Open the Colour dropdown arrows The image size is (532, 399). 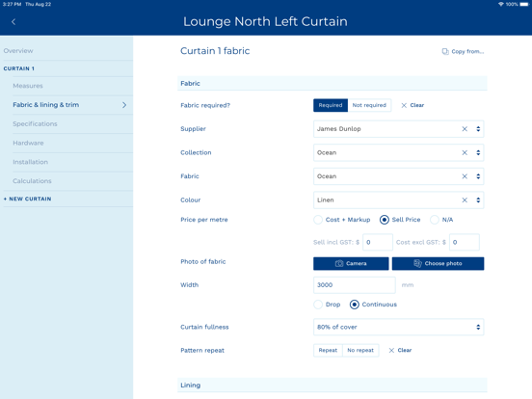point(478,200)
